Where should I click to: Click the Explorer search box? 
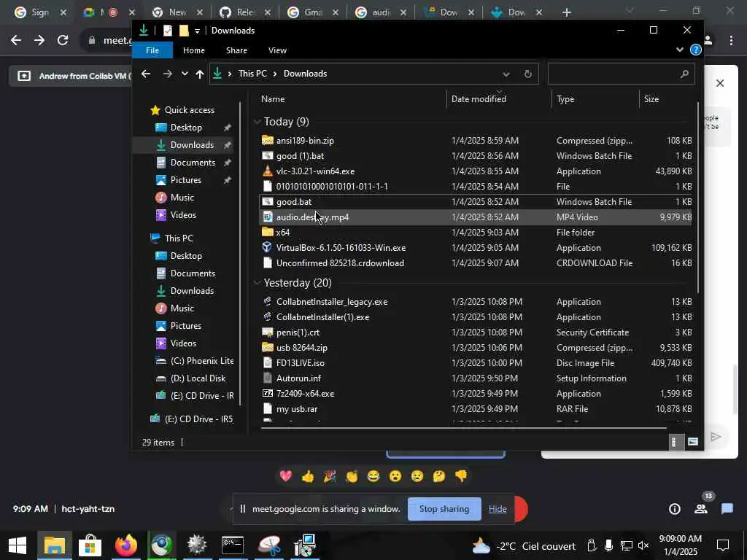[621, 74]
